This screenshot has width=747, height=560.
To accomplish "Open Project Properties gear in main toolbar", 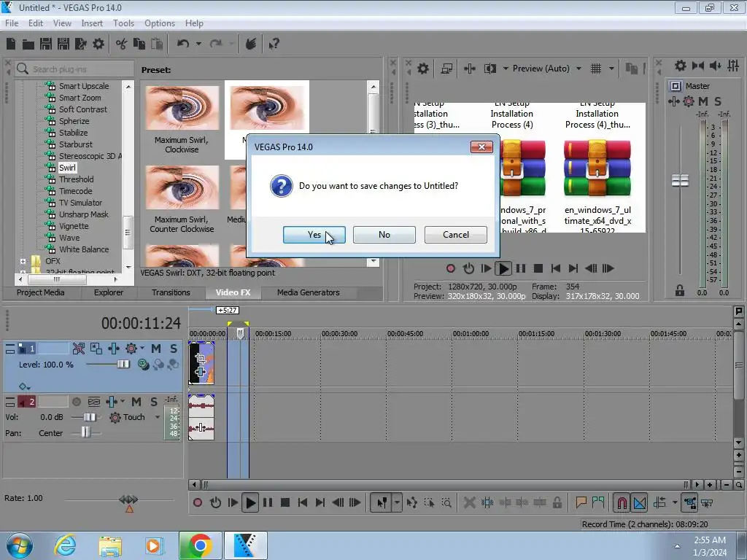I will [98, 44].
